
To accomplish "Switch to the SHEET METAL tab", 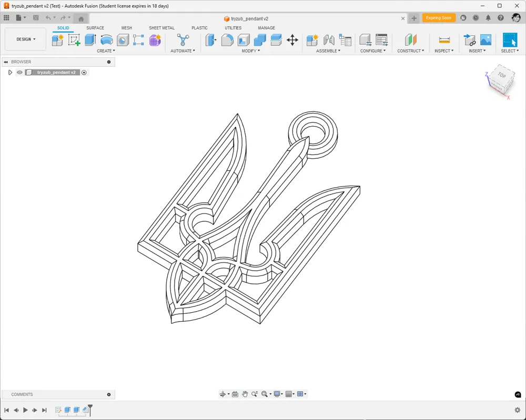I will pos(161,28).
